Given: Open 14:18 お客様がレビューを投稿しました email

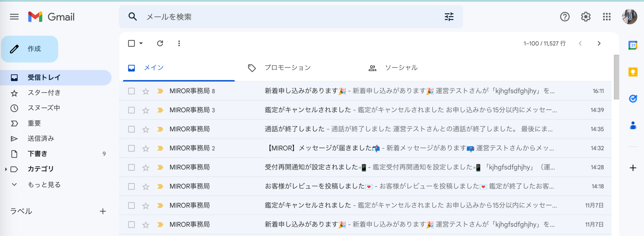Looking at the screenshot, I should (365, 186).
